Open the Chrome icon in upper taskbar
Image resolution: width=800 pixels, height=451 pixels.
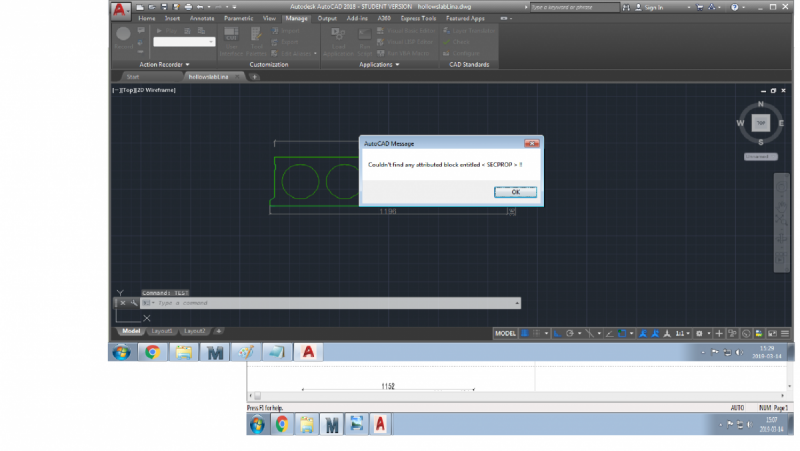pos(152,352)
